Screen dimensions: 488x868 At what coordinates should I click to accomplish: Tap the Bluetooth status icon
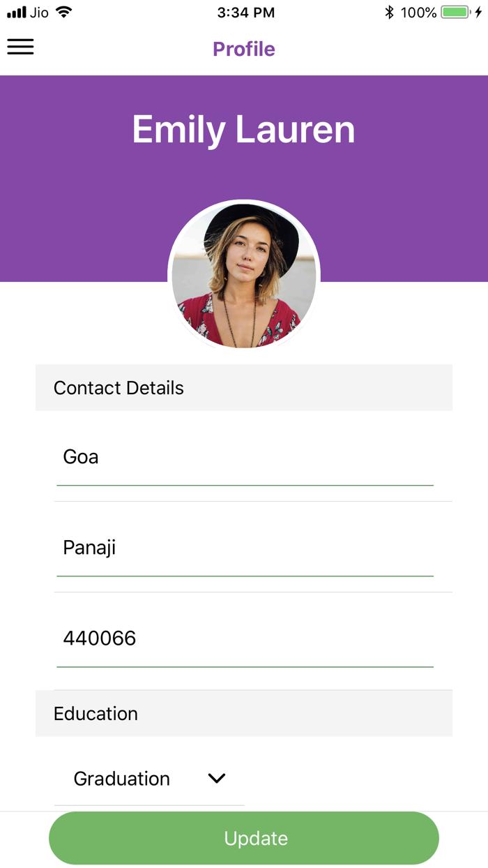[x=389, y=13]
